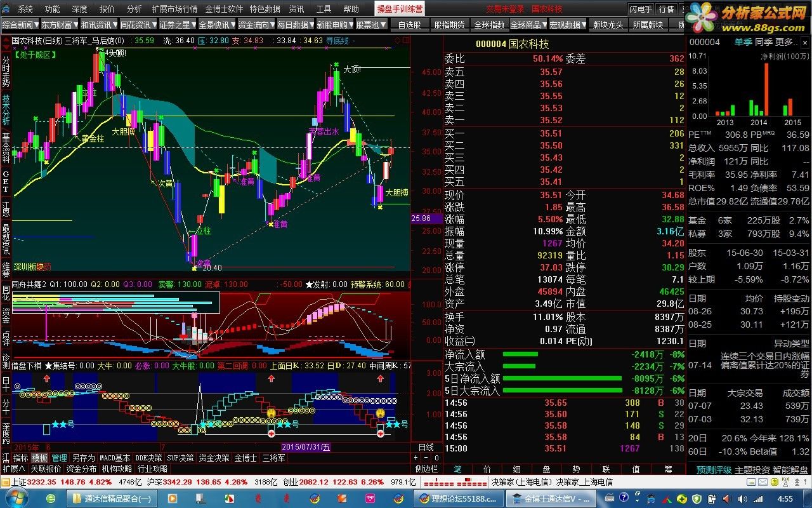This screenshot has width=812, height=508.
Task: Open 资金分布 bottom tab
Action: click(81, 469)
